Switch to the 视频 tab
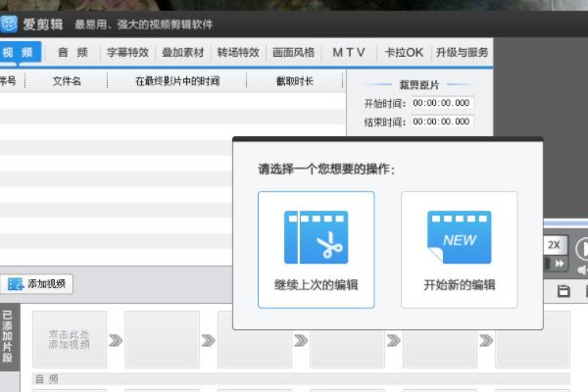Image resolution: width=588 pixels, height=392 pixels. click(x=20, y=52)
